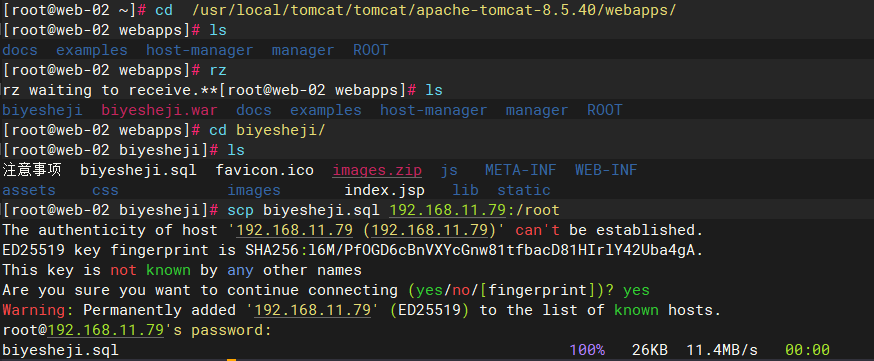Click the apache-tomcat-8.5.40 webapps path in the cd command
The height and width of the screenshot is (361, 874).
coord(434,10)
